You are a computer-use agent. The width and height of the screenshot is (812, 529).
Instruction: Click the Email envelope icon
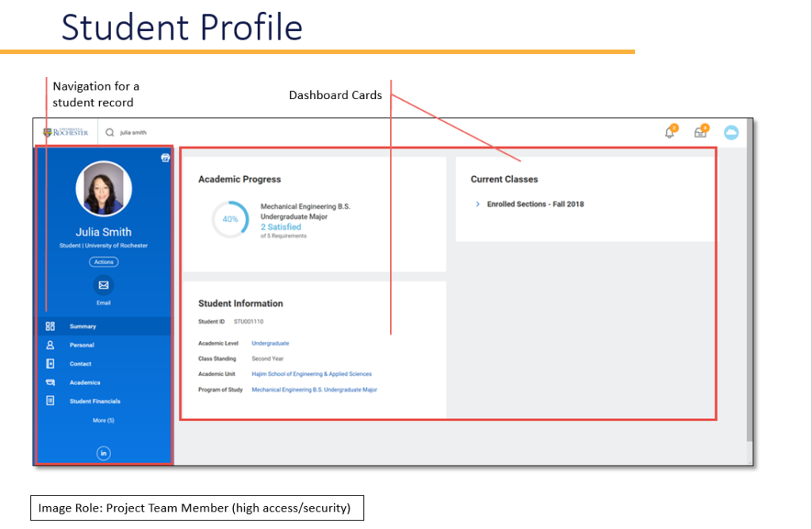(103, 285)
